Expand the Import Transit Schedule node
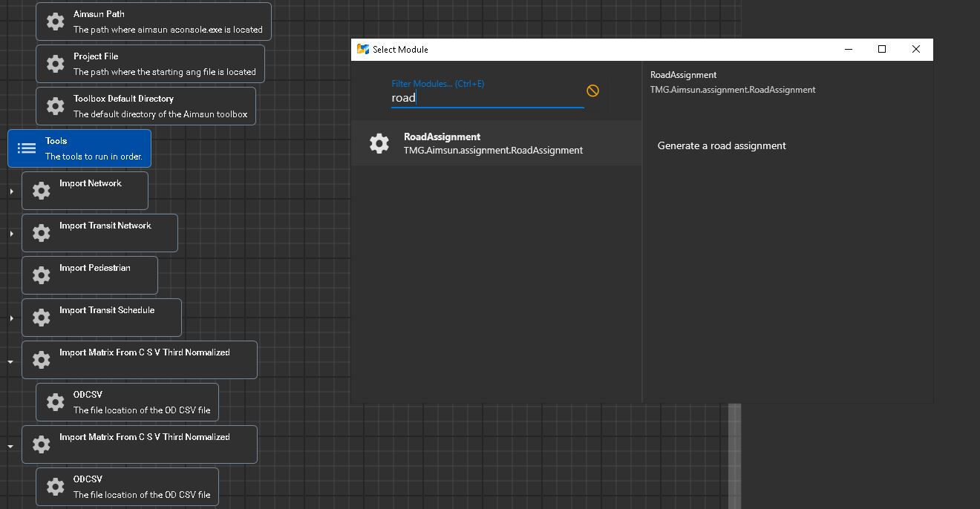This screenshot has width=980, height=509. pyautogui.click(x=10, y=317)
